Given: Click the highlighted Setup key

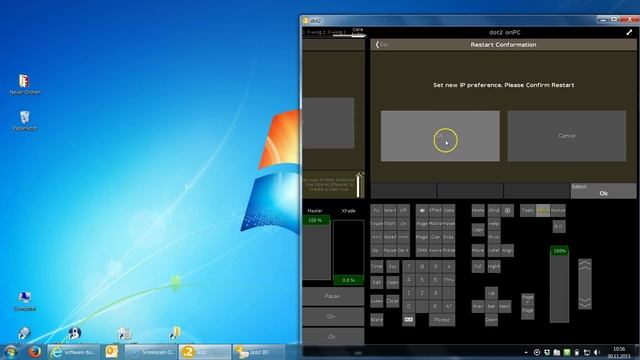Looking at the screenshot, I should pyautogui.click(x=542, y=211).
